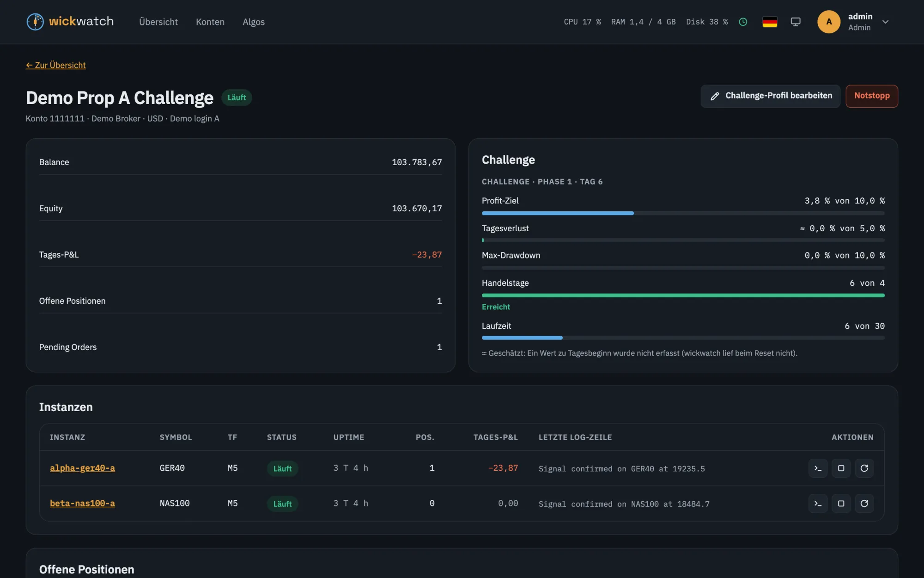Screen dimensions: 924x578
Task: Click the LETZTE LOG-ZEILE column header
Action: (x=575, y=437)
